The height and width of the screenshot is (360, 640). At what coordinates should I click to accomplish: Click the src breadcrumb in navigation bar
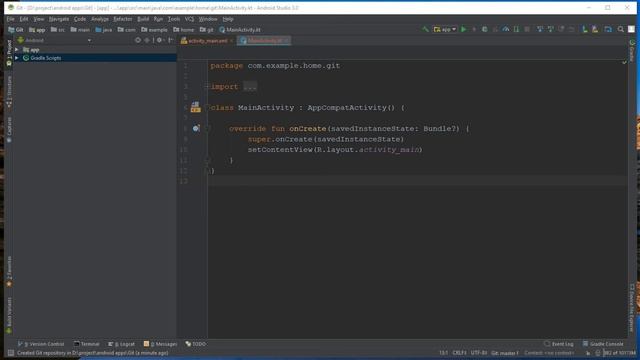pyautogui.click(x=58, y=30)
